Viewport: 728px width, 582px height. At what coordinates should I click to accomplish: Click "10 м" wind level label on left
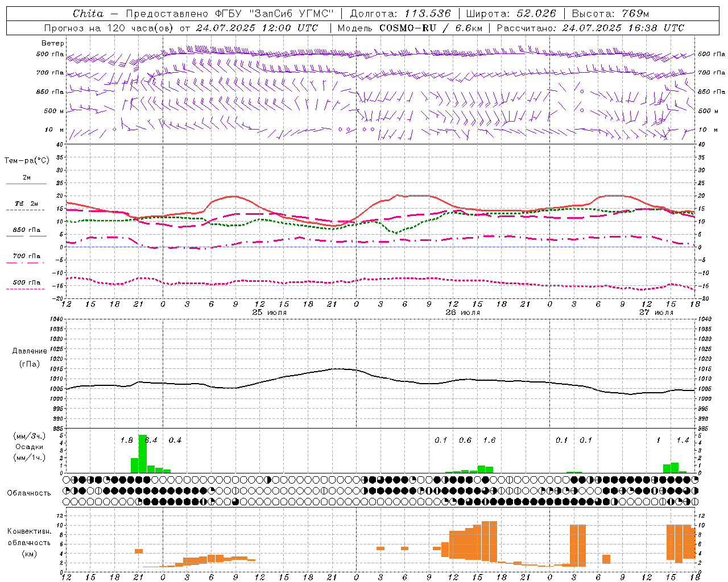(x=55, y=130)
